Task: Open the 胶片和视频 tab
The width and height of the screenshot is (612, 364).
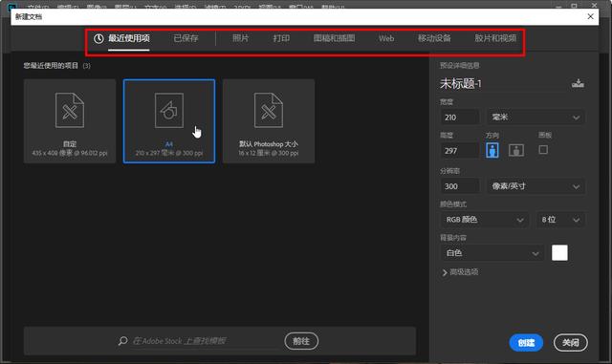Action: (495, 38)
